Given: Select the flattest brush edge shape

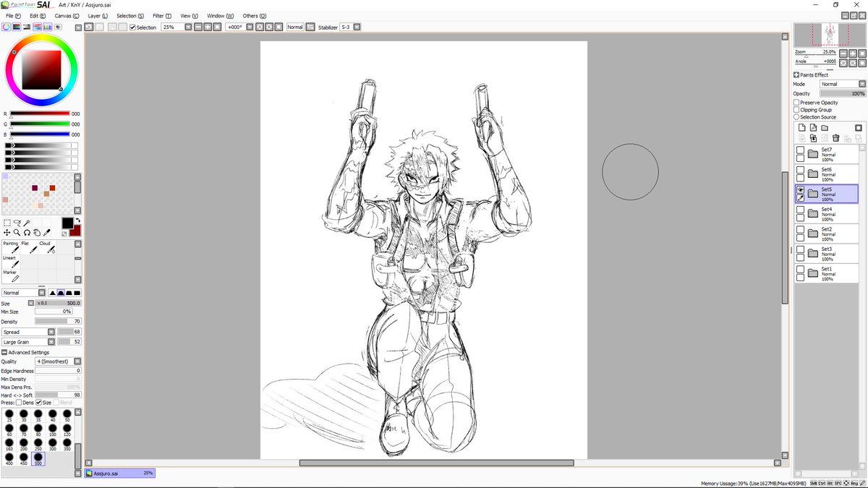Looking at the screenshot, I should (77, 293).
